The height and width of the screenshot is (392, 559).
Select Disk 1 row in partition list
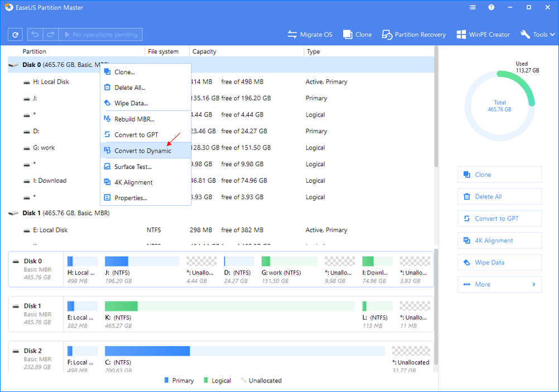(x=67, y=213)
